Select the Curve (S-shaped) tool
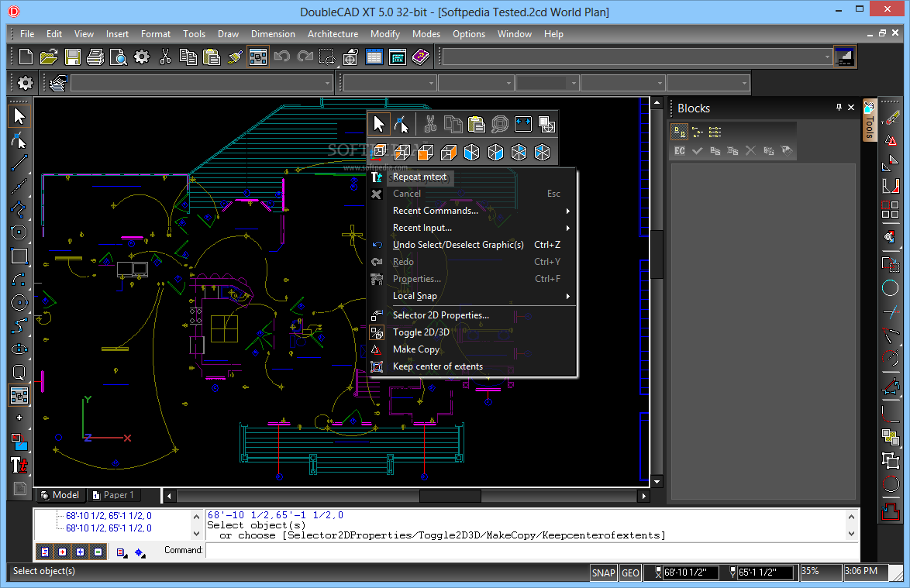Image resolution: width=910 pixels, height=588 pixels. click(19, 326)
